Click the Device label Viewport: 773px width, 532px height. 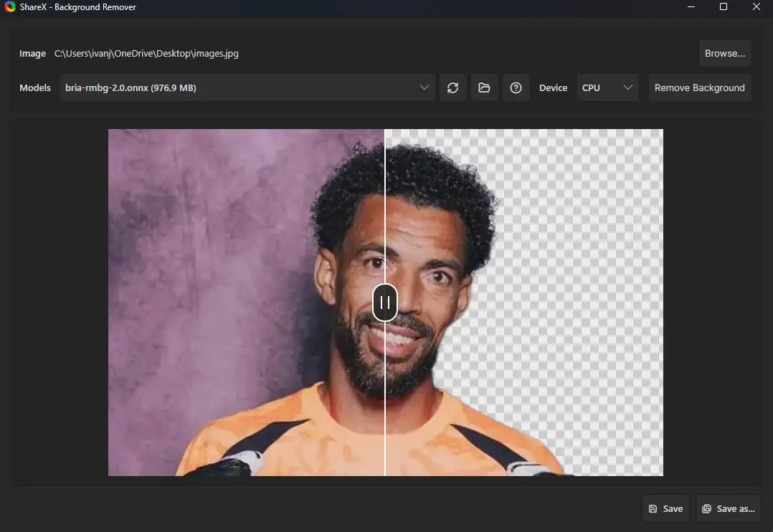point(553,87)
